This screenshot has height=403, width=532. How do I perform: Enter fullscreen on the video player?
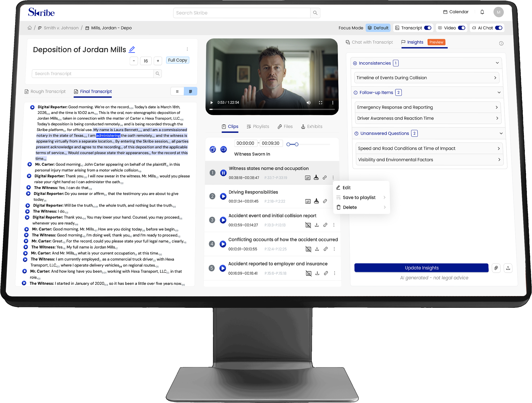coord(320,103)
